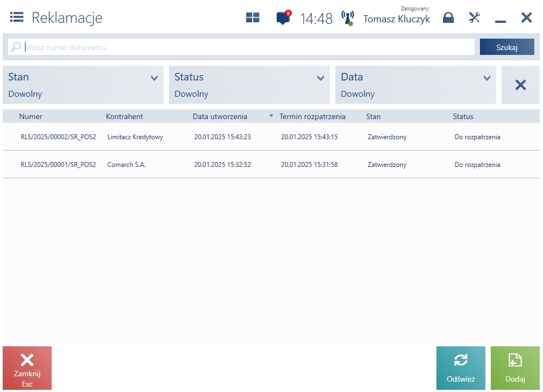The image size is (543, 392).
Task: Open the tile dashboard grid icon
Action: pos(252,17)
